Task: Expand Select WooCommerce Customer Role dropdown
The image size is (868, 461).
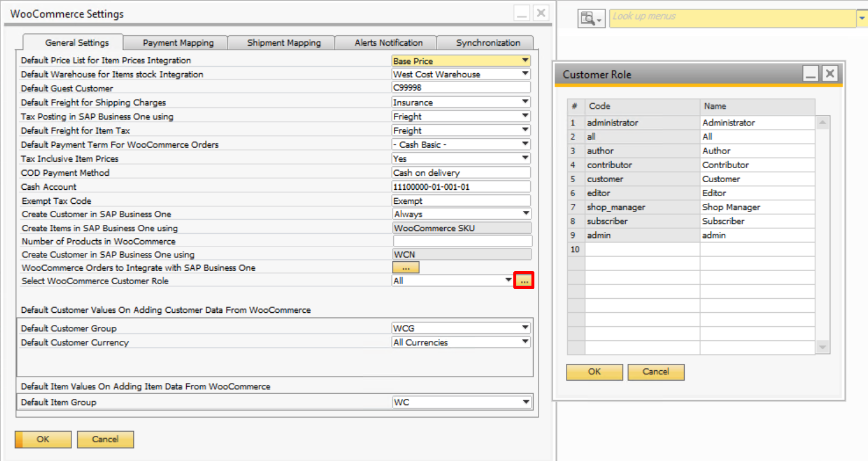Action: click(x=508, y=281)
